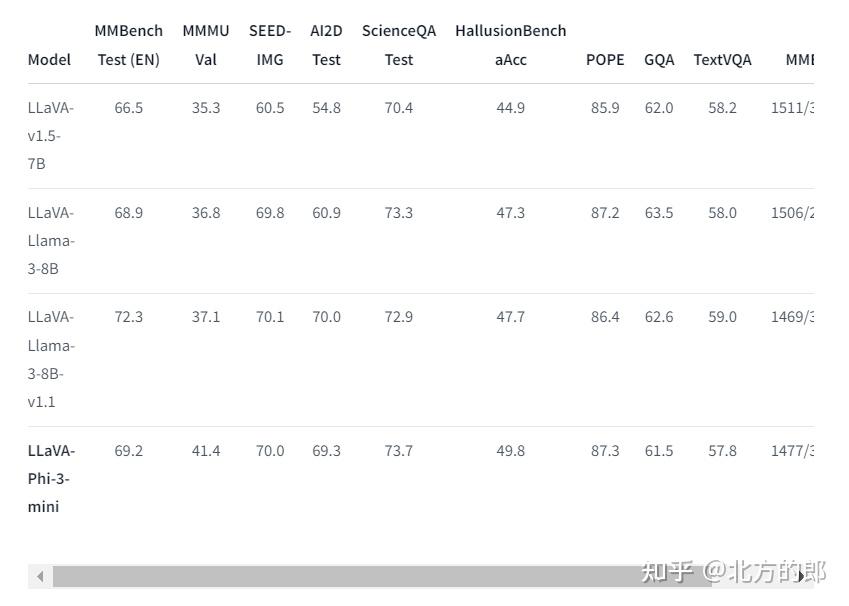849x606 pixels.
Task: Click the MMMU Val column header
Action: (206, 45)
